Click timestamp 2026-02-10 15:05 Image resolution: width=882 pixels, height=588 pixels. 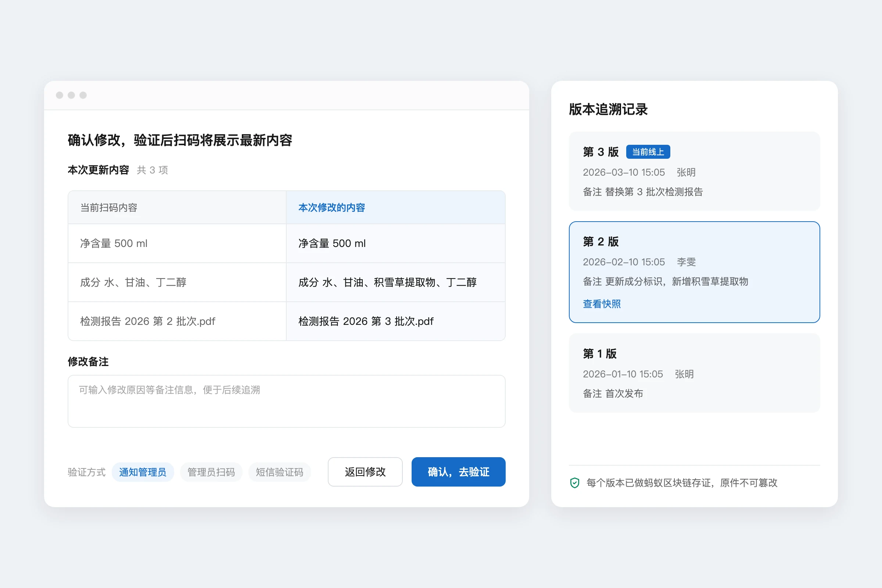[624, 262]
